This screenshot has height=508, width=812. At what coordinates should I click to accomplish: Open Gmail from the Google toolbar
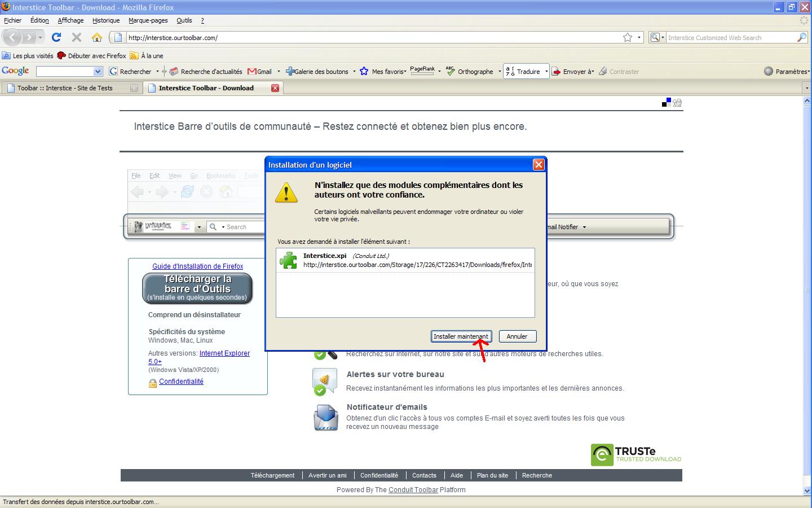[260, 72]
